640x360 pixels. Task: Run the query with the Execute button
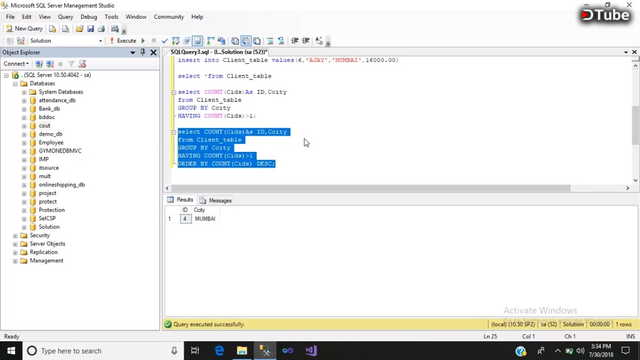pos(123,41)
